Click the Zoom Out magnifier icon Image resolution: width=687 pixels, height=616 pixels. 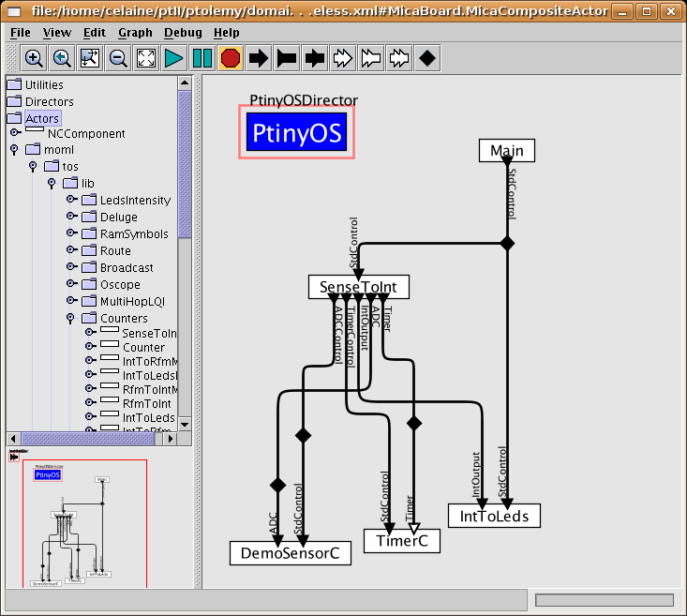point(118,58)
